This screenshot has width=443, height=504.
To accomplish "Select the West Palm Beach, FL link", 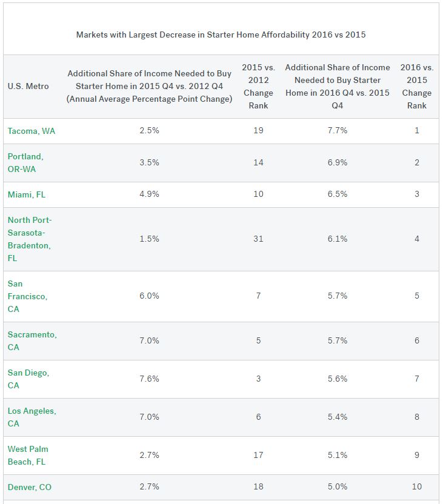I will (28, 455).
